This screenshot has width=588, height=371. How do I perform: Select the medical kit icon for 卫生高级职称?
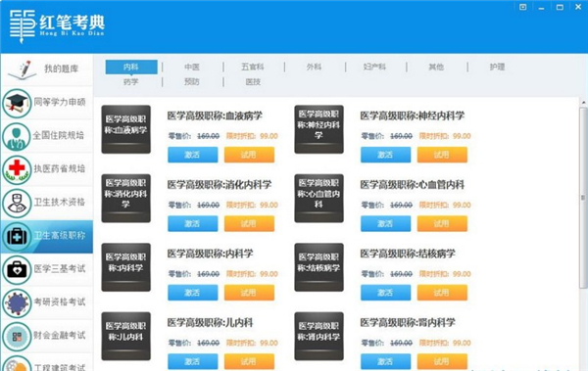coord(17,237)
